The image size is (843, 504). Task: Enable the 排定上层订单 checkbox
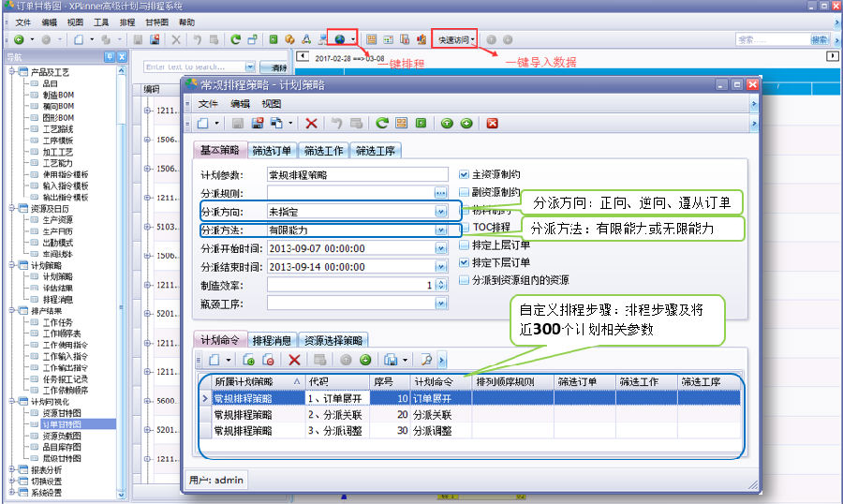click(x=464, y=245)
